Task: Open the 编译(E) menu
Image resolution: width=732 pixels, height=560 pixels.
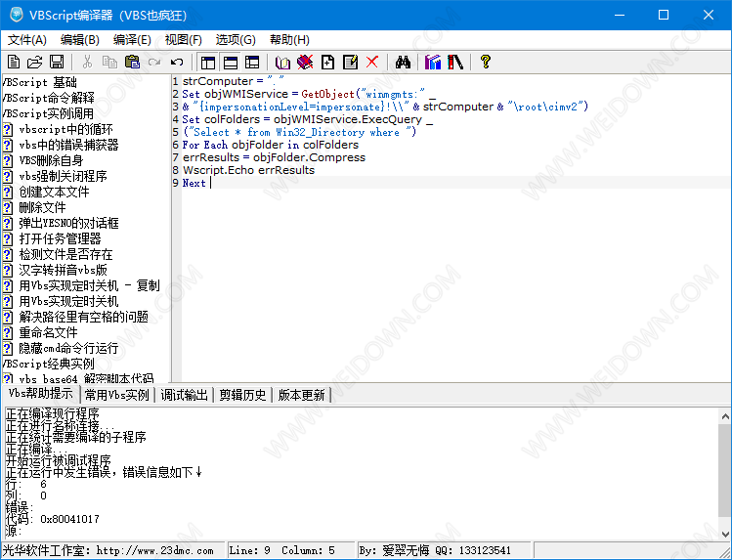Action: (132, 40)
